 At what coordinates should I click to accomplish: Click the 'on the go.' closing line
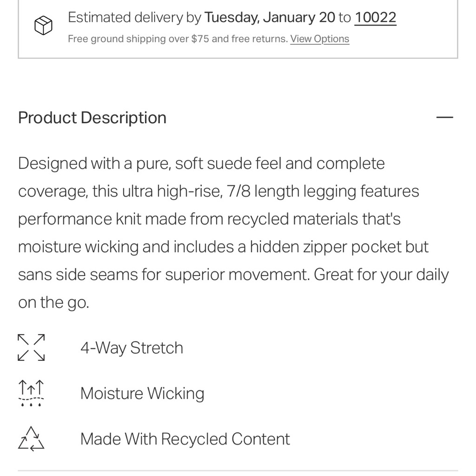click(x=54, y=303)
